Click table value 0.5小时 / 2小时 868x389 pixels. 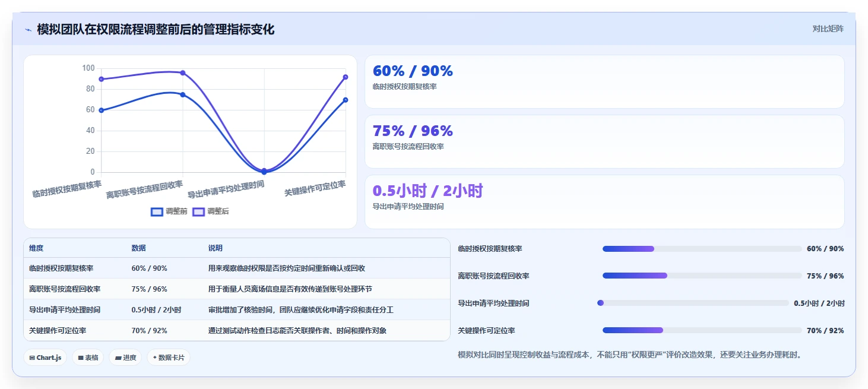click(x=156, y=310)
